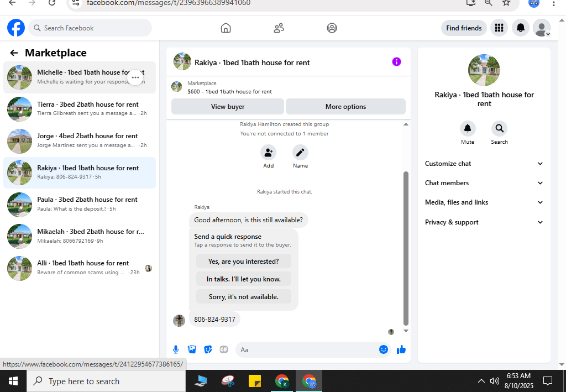Open Snipping Tool from taskbar
The height and width of the screenshot is (392, 566).
pos(228,381)
